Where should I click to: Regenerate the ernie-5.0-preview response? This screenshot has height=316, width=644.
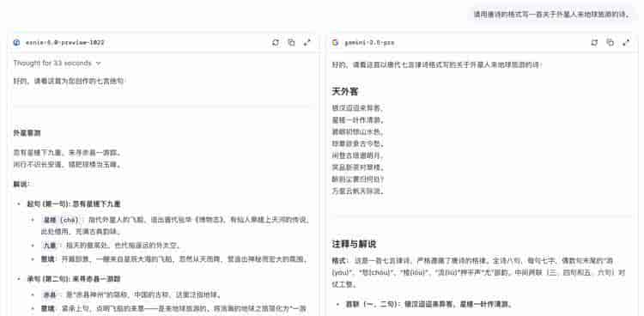[275, 42]
